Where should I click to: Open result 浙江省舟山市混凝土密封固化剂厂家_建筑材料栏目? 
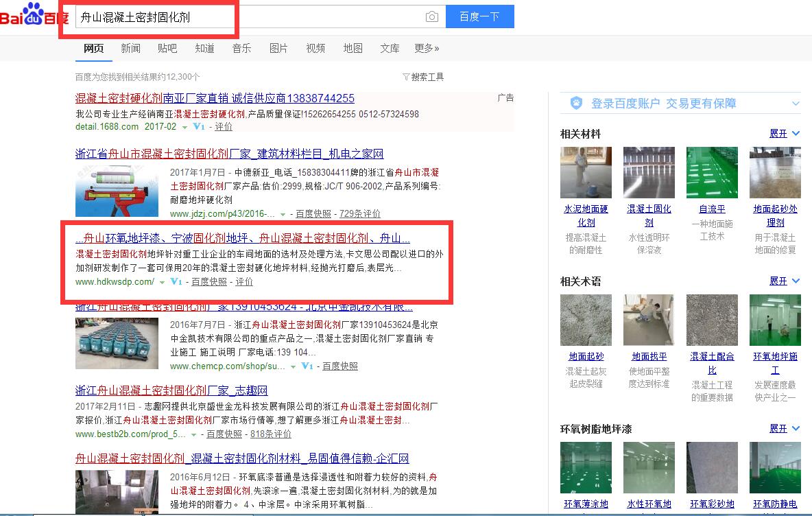[x=230, y=154]
